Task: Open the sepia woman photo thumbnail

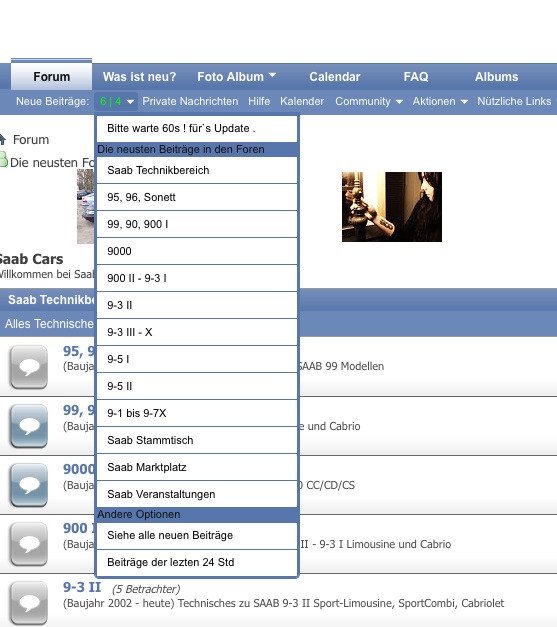Action: click(392, 207)
